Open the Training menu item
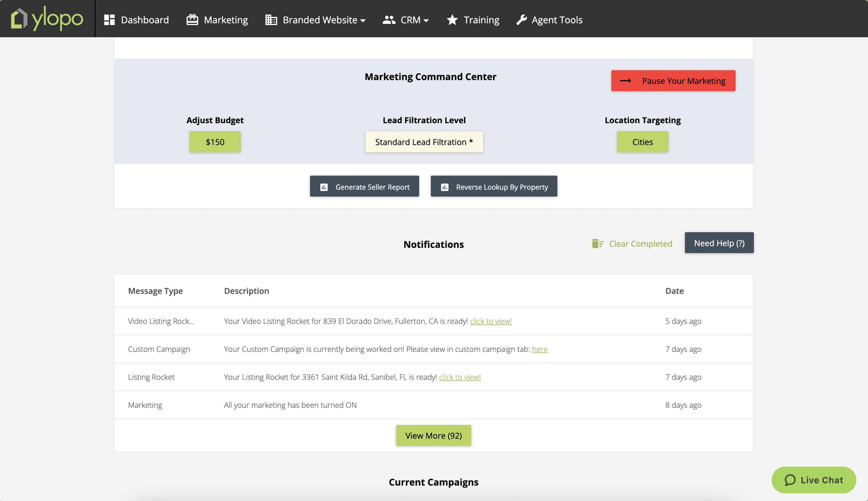868x501 pixels. click(481, 20)
